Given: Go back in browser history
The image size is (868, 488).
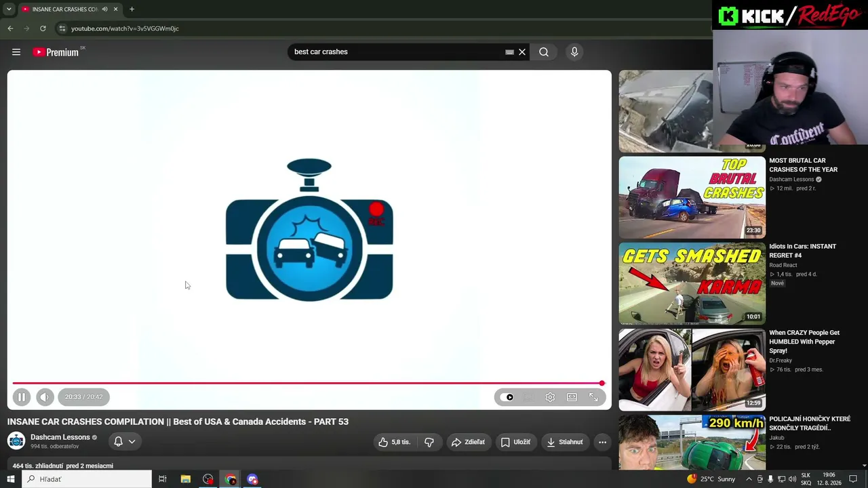Looking at the screenshot, I should point(10,28).
